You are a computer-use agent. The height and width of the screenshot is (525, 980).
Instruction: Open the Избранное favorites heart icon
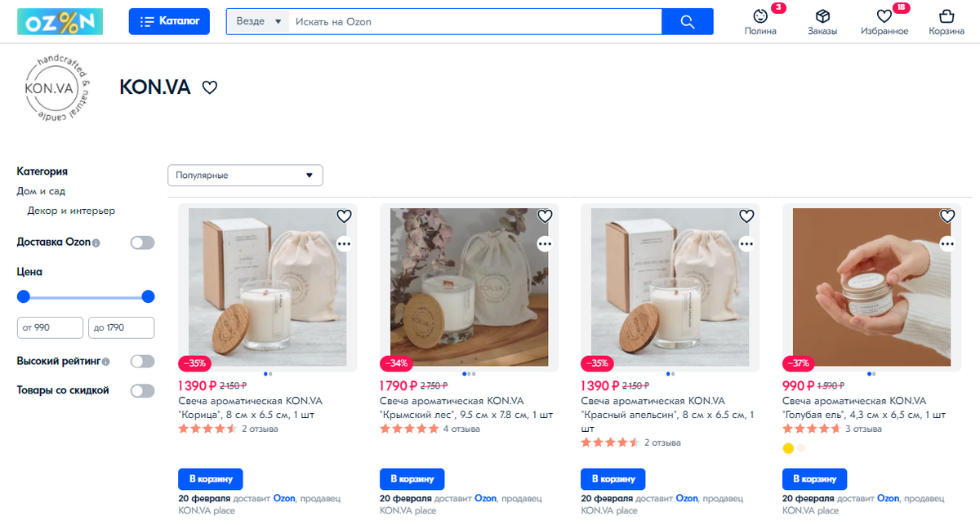(884, 16)
